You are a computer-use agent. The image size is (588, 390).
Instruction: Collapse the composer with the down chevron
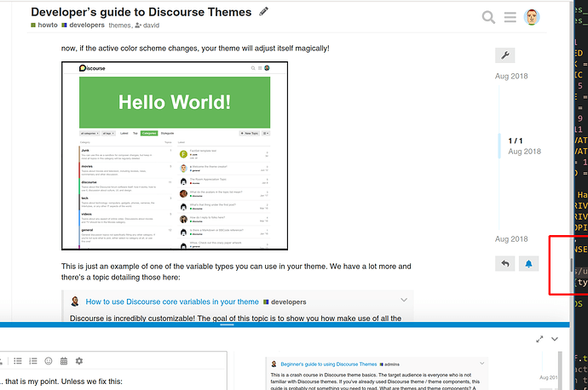pyautogui.click(x=555, y=339)
